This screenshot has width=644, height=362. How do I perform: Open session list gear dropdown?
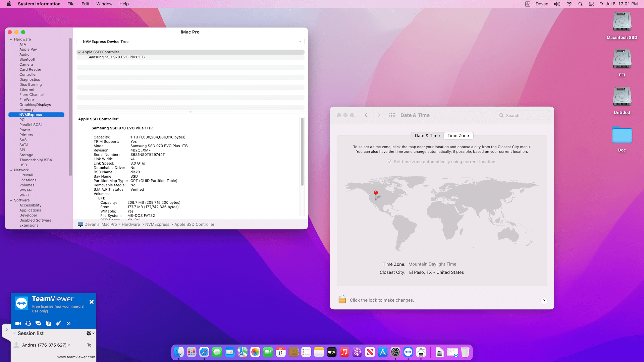pyautogui.click(x=90, y=333)
